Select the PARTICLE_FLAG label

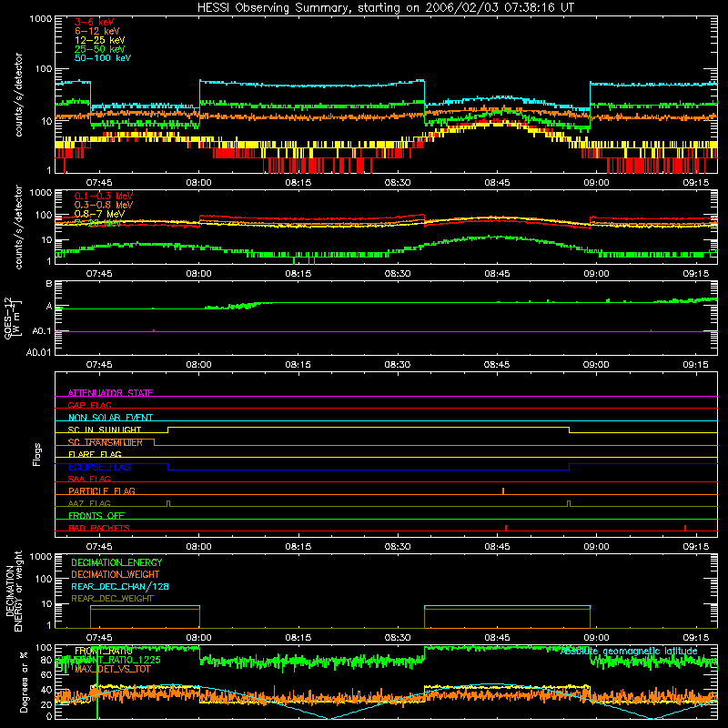[102, 490]
